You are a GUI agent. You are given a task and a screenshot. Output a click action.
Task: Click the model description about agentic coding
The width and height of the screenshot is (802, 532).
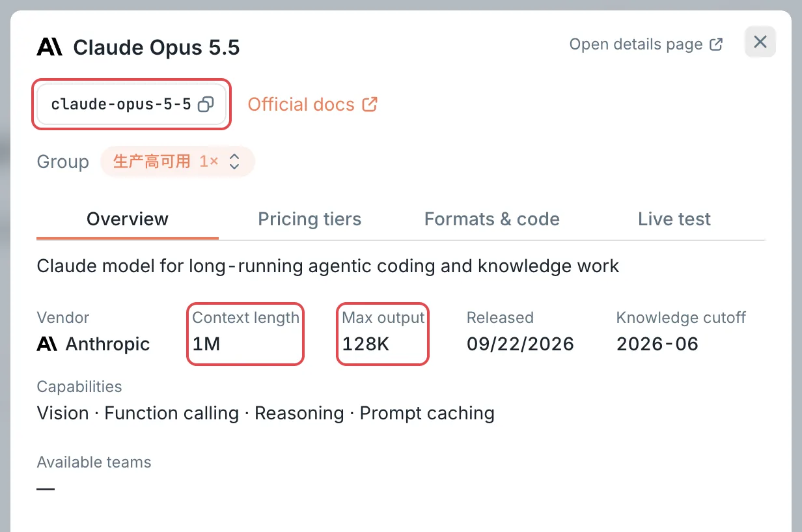[328, 266]
